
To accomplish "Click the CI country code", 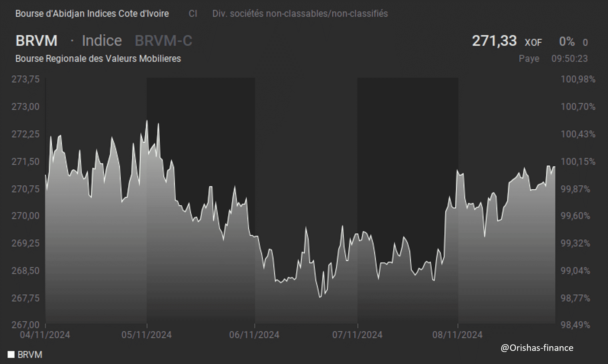I will point(193,14).
